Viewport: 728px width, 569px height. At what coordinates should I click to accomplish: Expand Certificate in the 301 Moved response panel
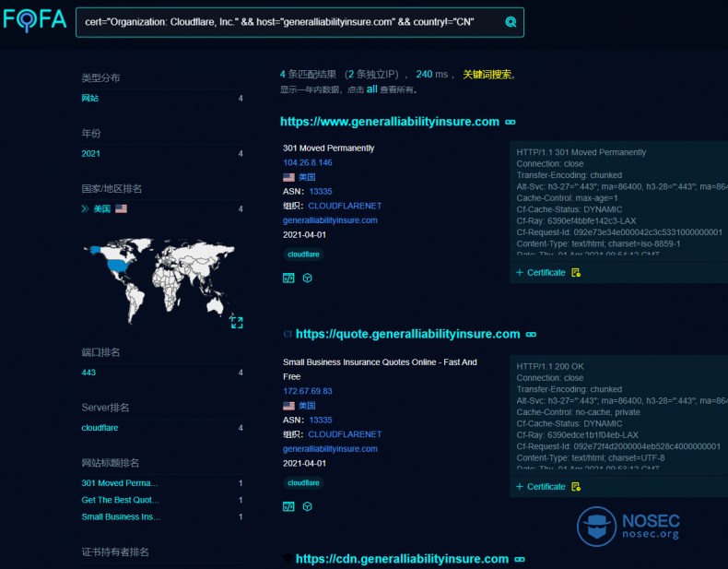click(540, 273)
